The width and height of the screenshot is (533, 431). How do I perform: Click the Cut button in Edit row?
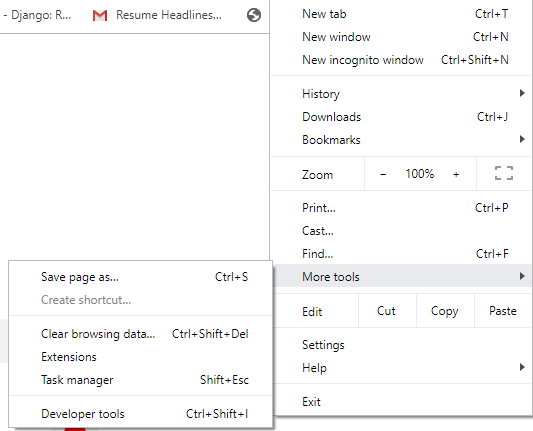pos(387,311)
